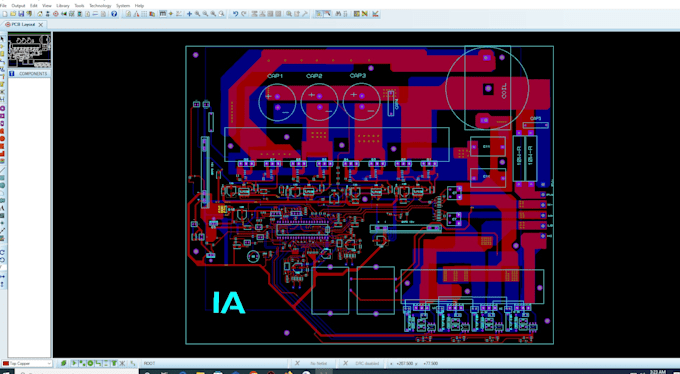Image resolution: width=680 pixels, height=374 pixels.
Task: Click the CAP1 label on the board
Action: [x=275, y=76]
